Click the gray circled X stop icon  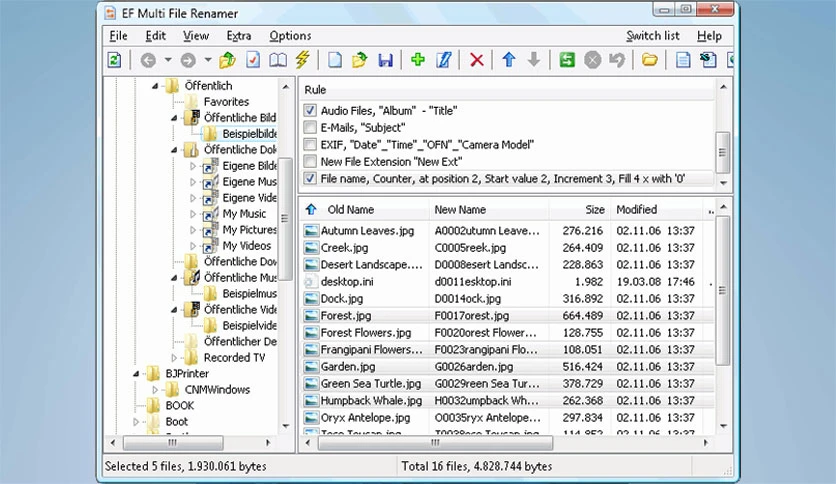[x=592, y=60]
